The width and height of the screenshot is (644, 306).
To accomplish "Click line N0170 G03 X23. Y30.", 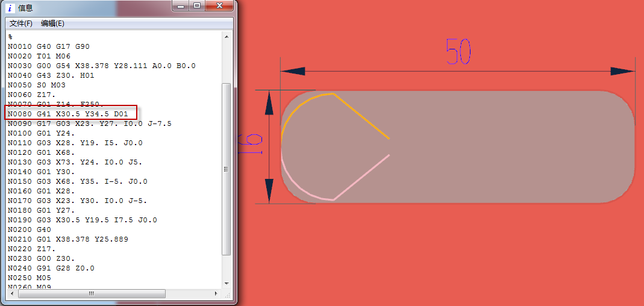I will (x=78, y=201).
